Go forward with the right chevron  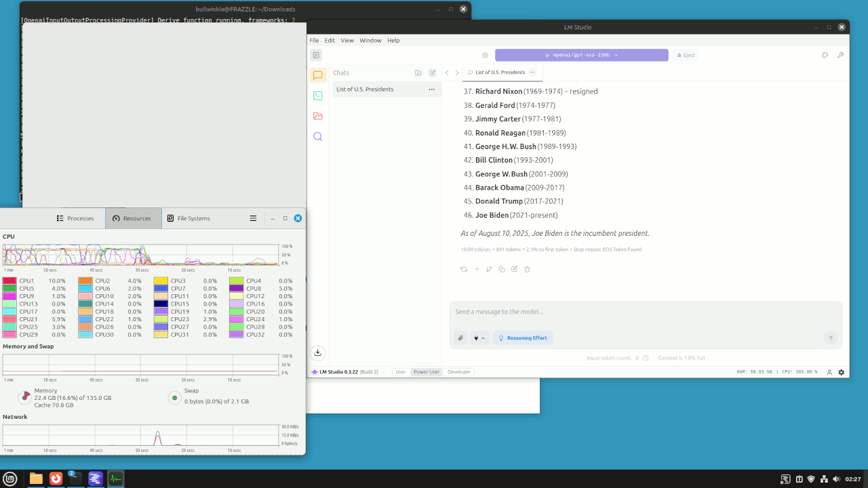point(457,73)
